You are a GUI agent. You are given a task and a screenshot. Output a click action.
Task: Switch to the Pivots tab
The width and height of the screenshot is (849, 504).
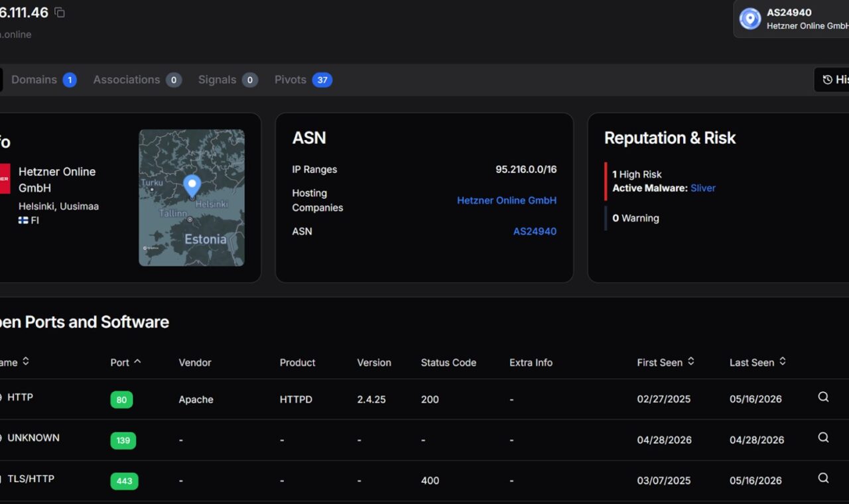tap(303, 80)
